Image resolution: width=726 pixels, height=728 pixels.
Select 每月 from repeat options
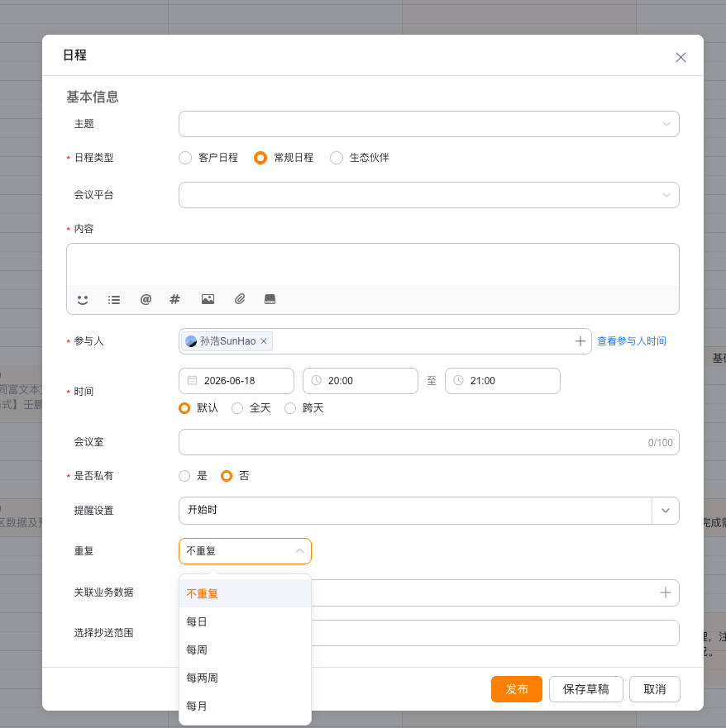click(x=245, y=706)
